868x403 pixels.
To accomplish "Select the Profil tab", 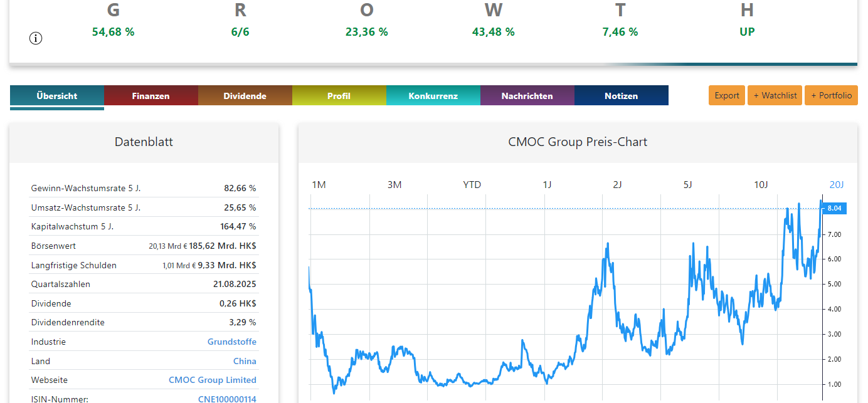I will pyautogui.click(x=339, y=96).
